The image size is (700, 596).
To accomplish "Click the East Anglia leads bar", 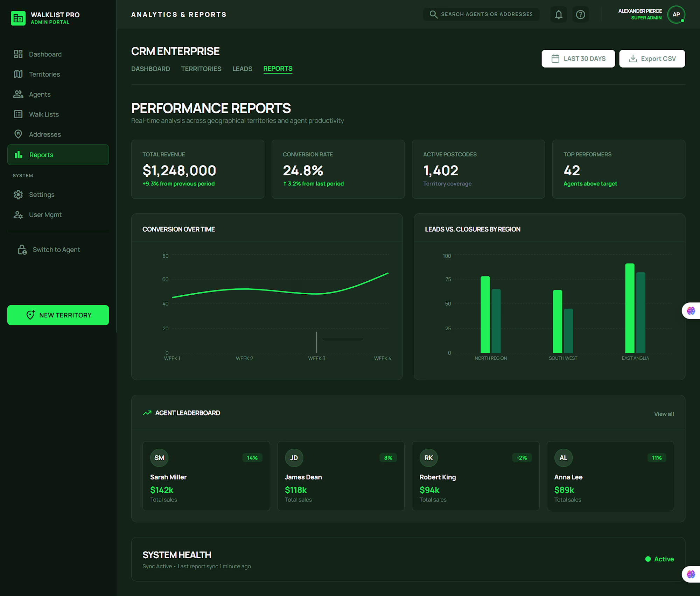I will [x=629, y=308].
